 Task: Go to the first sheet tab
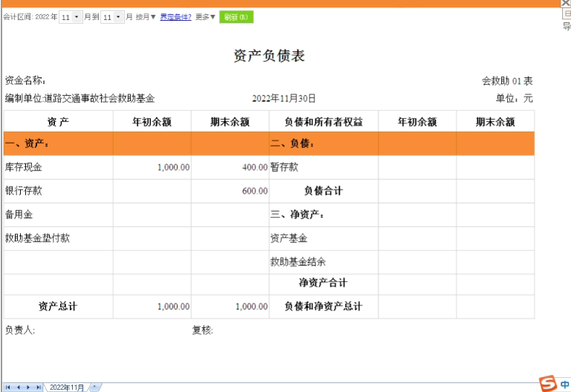coord(8,388)
